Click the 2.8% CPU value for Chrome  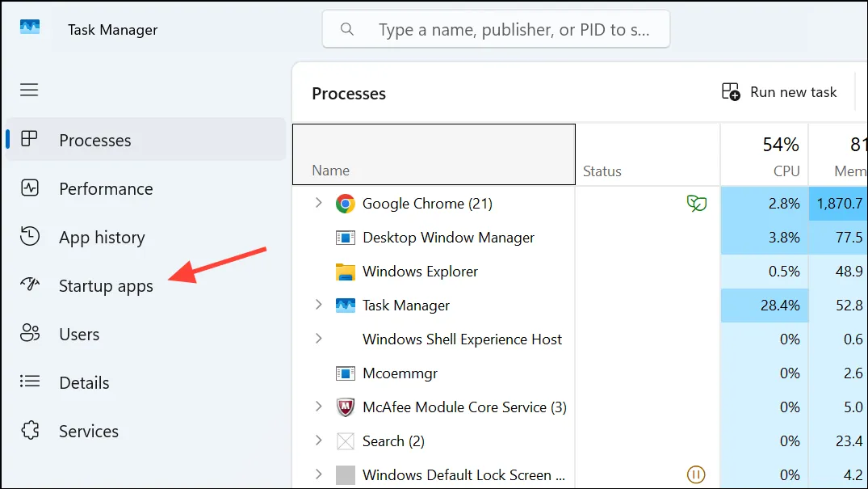click(784, 204)
